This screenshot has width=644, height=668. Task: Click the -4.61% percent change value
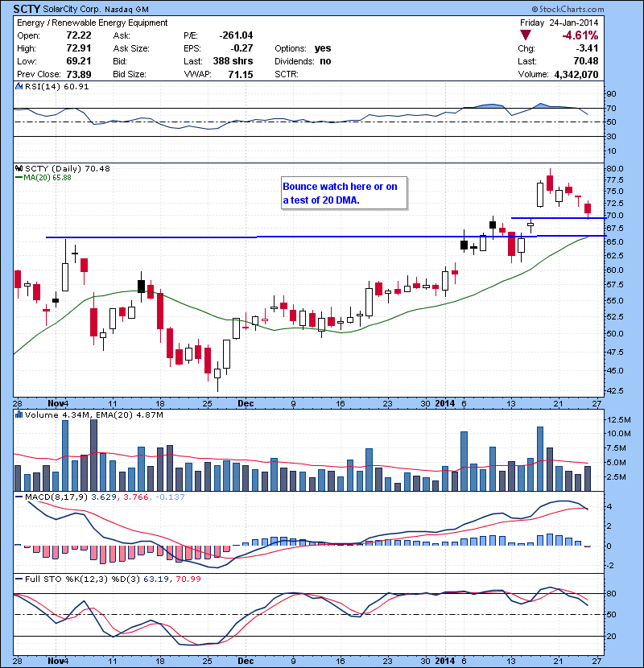coord(580,35)
